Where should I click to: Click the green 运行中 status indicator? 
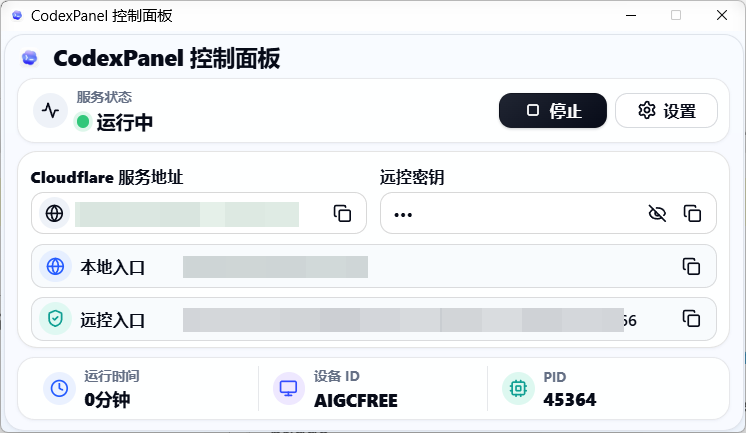pyautogui.click(x=83, y=122)
